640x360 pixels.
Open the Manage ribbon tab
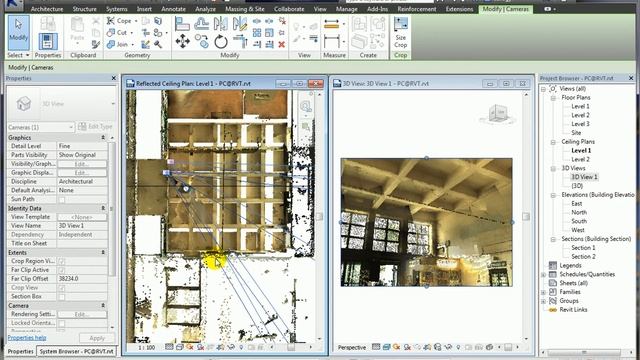point(347,9)
